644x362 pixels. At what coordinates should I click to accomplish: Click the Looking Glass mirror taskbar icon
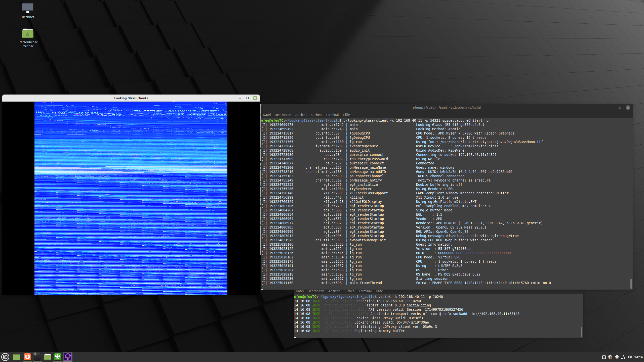click(68, 357)
